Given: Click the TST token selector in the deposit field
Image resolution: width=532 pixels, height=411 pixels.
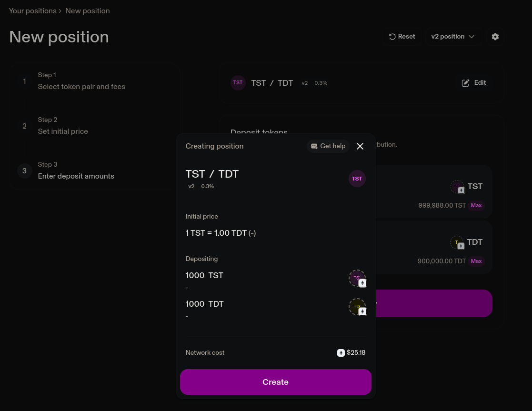Looking at the screenshot, I should tap(467, 187).
